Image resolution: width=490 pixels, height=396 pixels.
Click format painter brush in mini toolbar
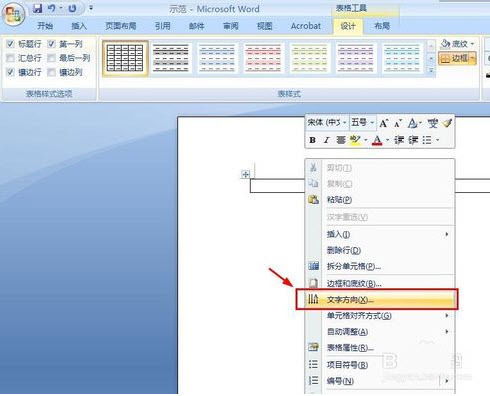click(447, 123)
